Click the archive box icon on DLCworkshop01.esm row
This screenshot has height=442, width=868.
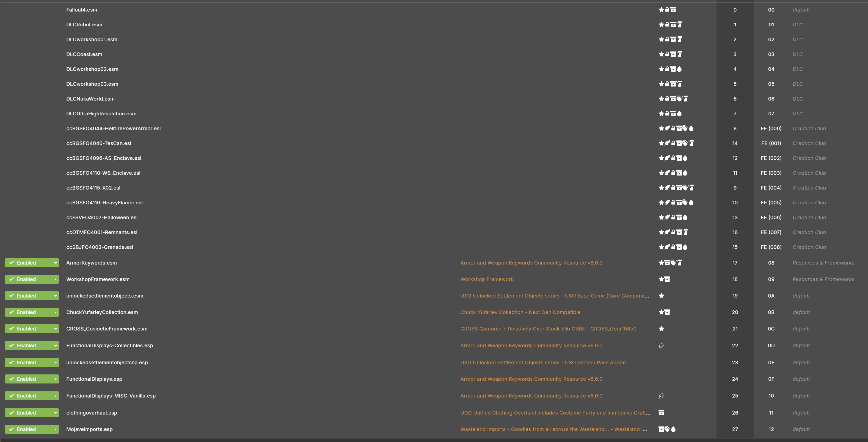coord(673,39)
